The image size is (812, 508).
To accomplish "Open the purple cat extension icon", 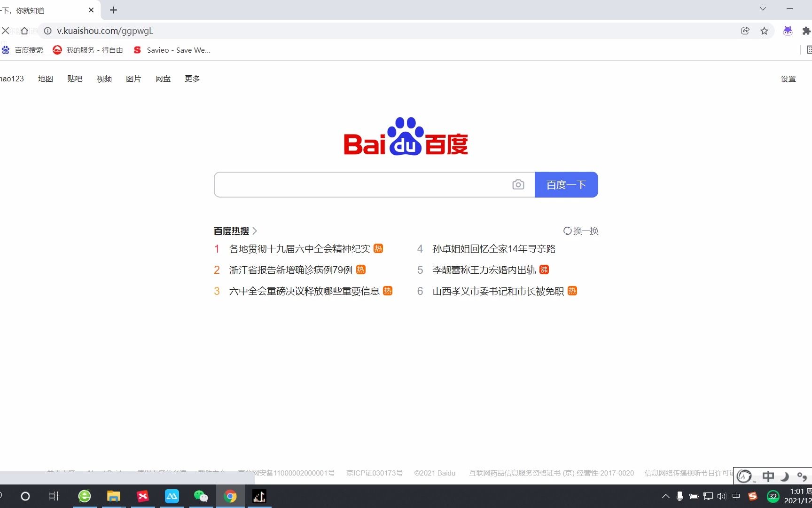I will point(788,31).
